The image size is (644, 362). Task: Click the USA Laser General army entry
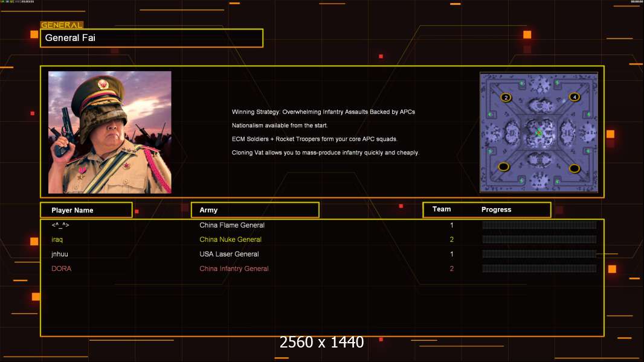(229, 254)
